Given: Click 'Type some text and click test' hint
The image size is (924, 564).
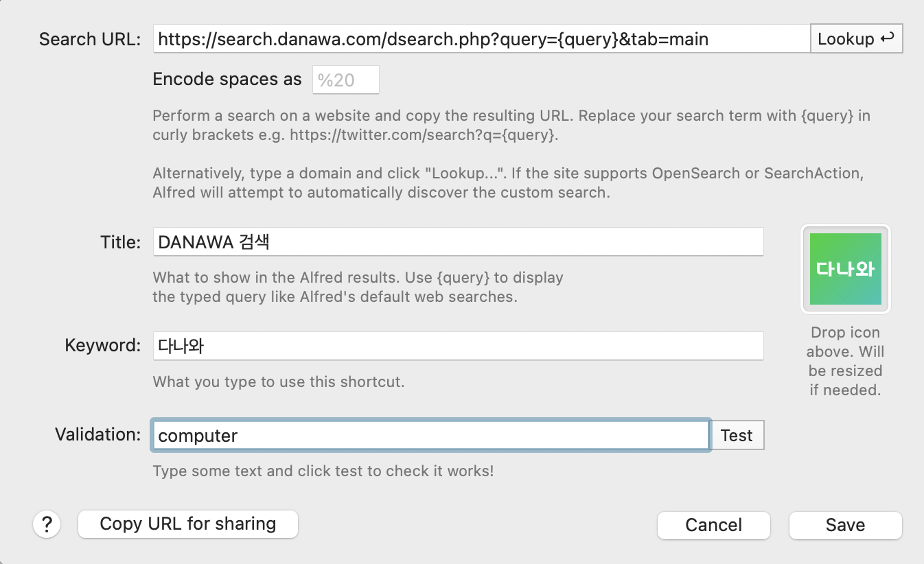Looking at the screenshot, I should coord(323,471).
